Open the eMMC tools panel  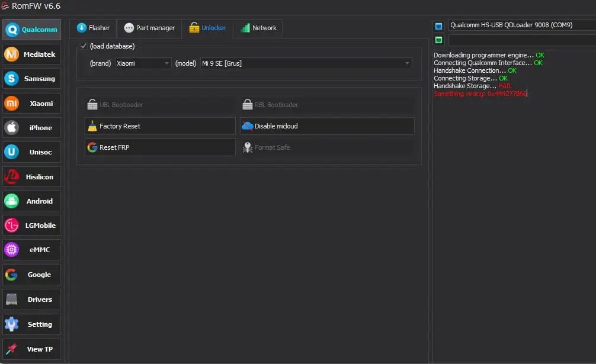[31, 249]
